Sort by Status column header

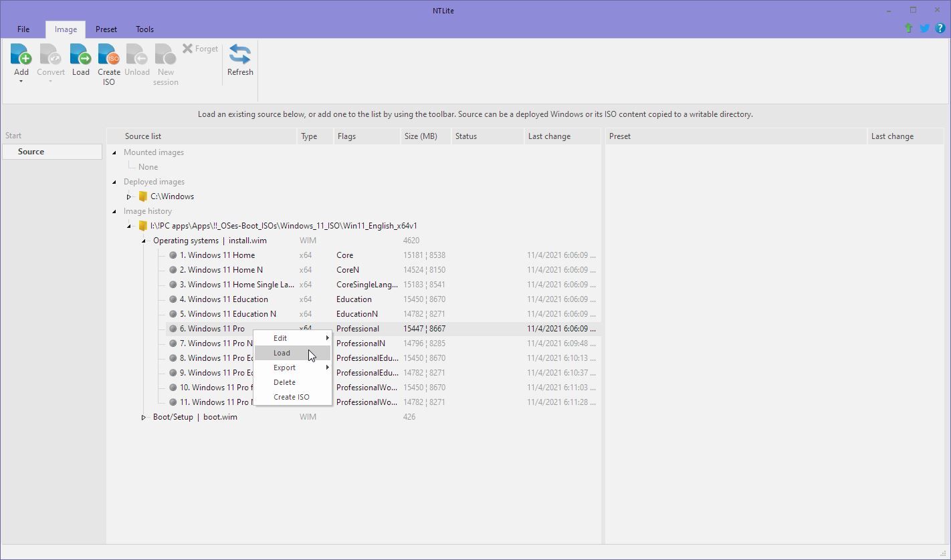click(488, 136)
